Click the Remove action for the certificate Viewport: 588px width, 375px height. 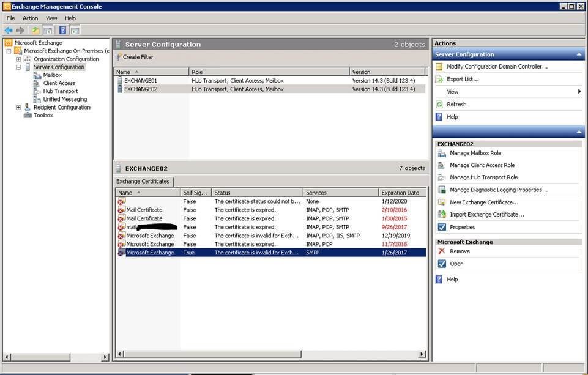click(x=460, y=251)
